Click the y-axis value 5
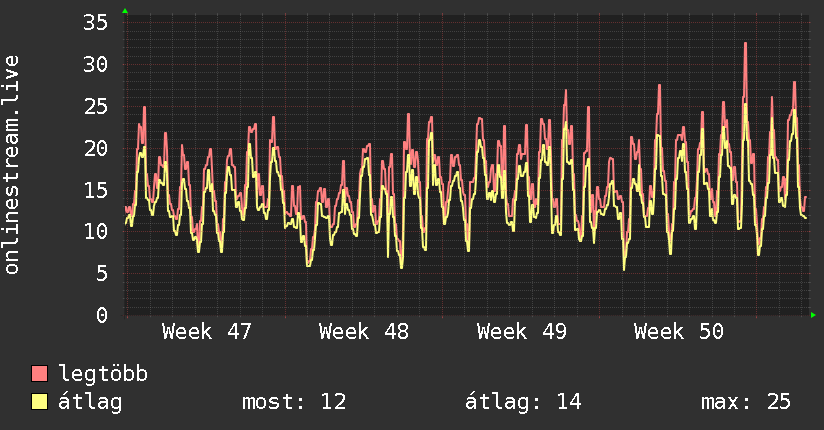 click(102, 273)
